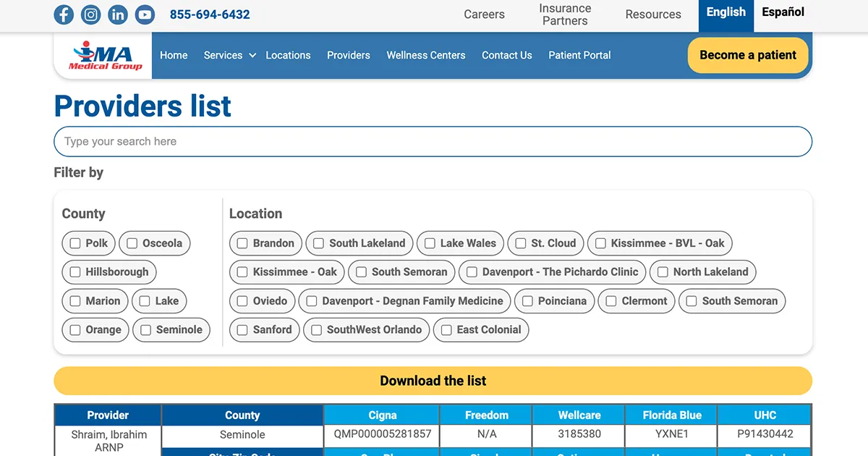This screenshot has width=868, height=456.
Task: Select the Davenport - Degnan Family Medicine filter
Action: [311, 301]
